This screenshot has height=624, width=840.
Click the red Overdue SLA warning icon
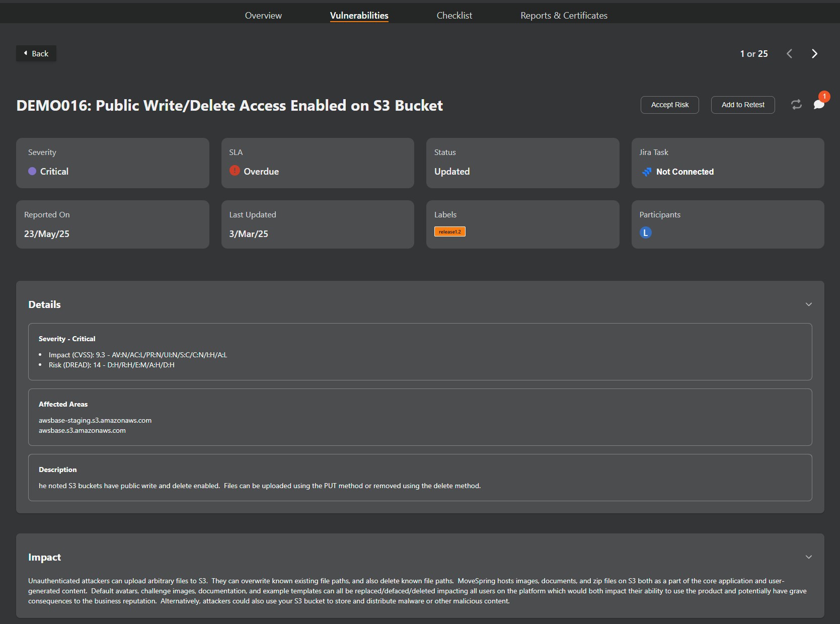tap(235, 171)
